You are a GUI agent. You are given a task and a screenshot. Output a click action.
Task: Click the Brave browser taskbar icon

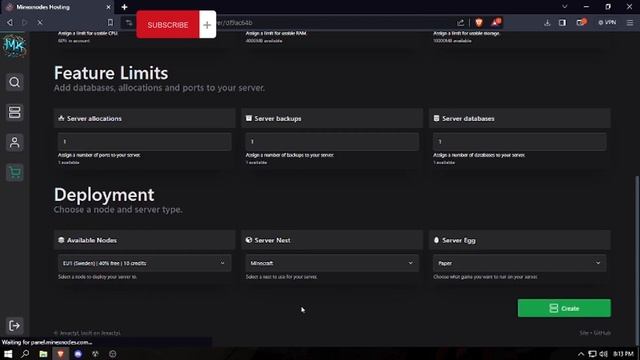tap(60, 353)
